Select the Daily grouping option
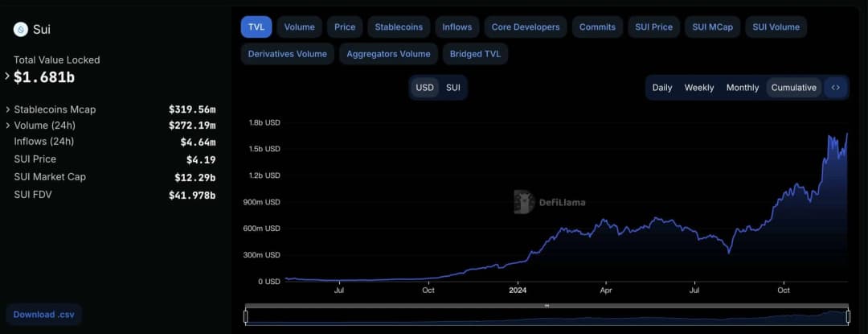 662,88
